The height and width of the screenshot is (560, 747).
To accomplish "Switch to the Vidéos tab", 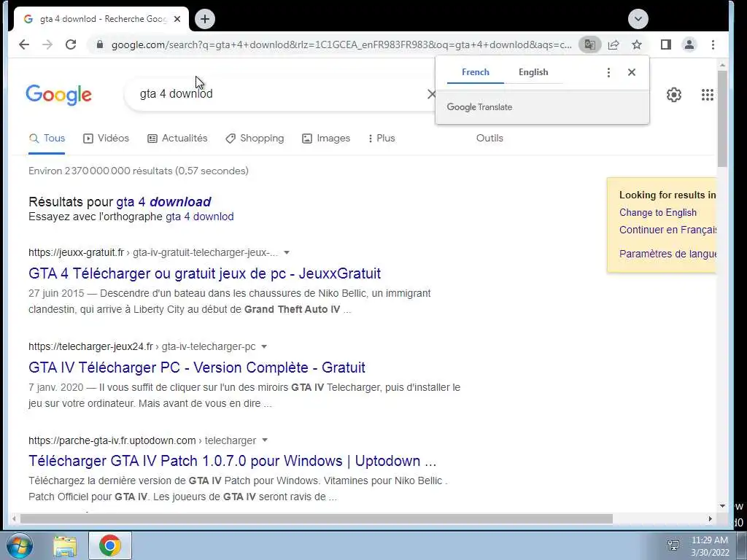I will (107, 138).
